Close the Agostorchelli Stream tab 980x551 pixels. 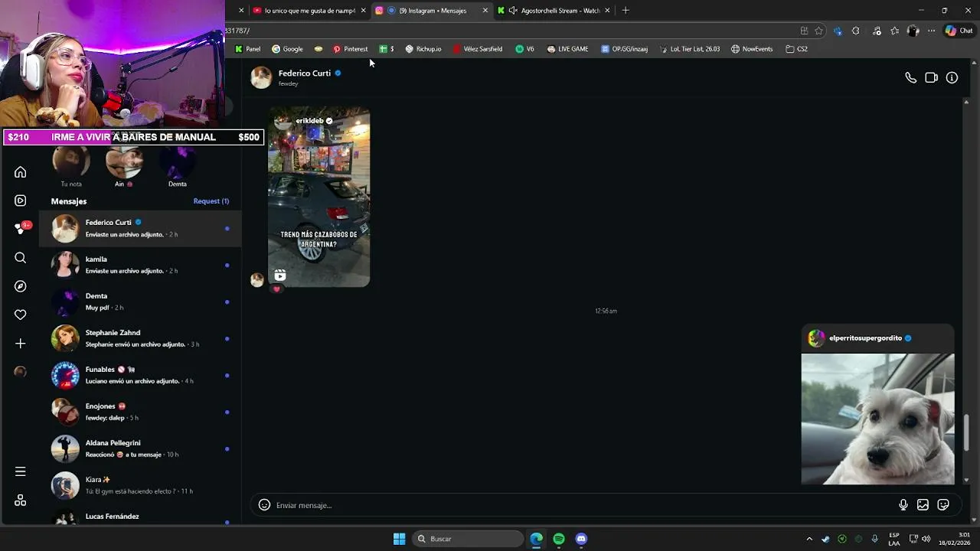[x=607, y=11]
